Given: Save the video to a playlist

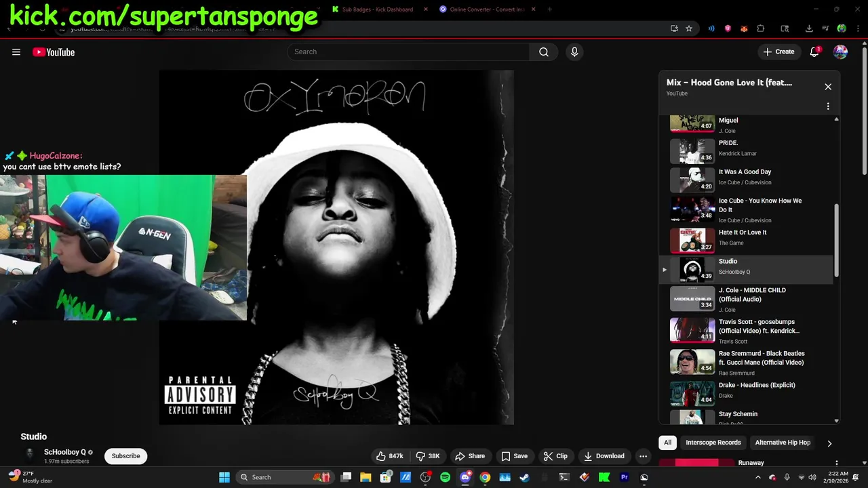Looking at the screenshot, I should [x=514, y=456].
